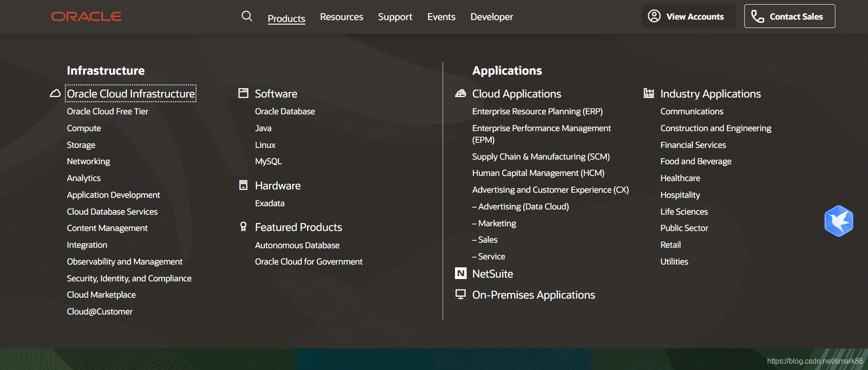Go to Food and Beverage
The width and height of the screenshot is (868, 370).
click(696, 161)
